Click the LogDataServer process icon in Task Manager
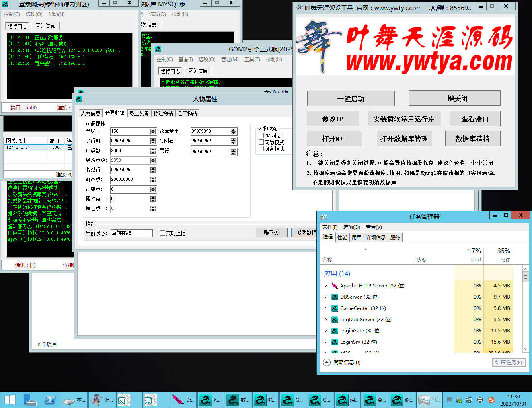This screenshot has width=532, height=408. coord(335,320)
